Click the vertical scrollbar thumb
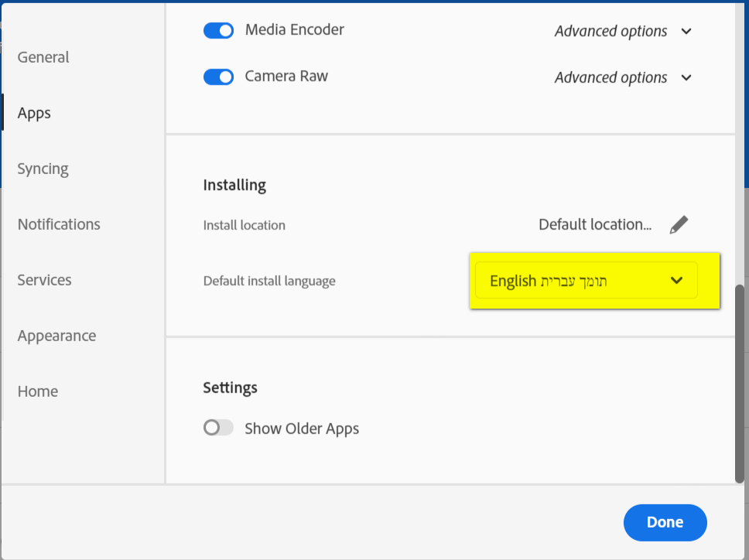Image resolution: width=749 pixels, height=560 pixels. pyautogui.click(x=740, y=383)
